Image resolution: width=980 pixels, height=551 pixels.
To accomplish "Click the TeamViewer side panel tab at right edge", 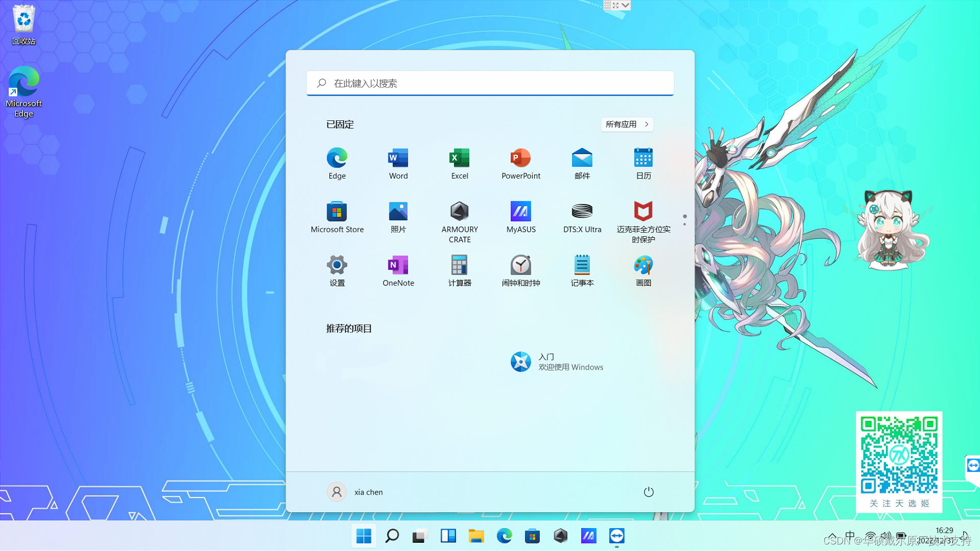I will coord(973,466).
